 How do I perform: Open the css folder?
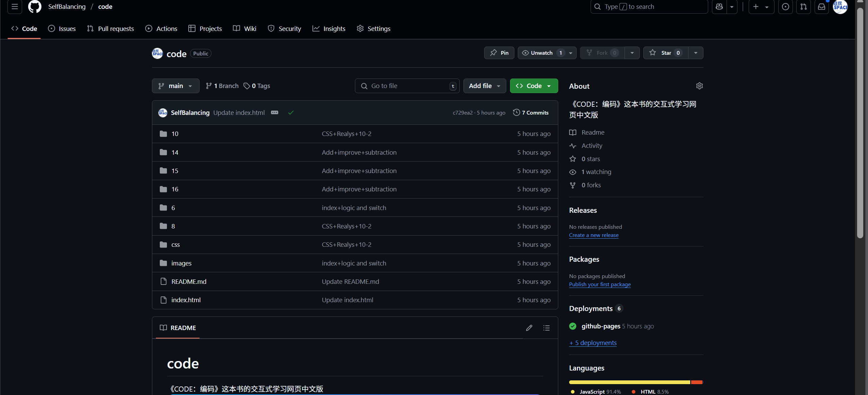(175, 244)
